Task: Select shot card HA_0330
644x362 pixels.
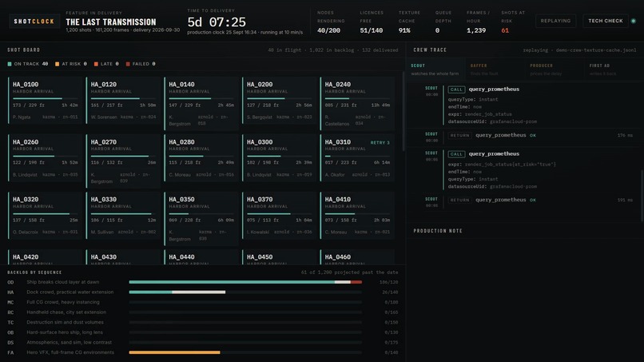Action: point(123,216)
